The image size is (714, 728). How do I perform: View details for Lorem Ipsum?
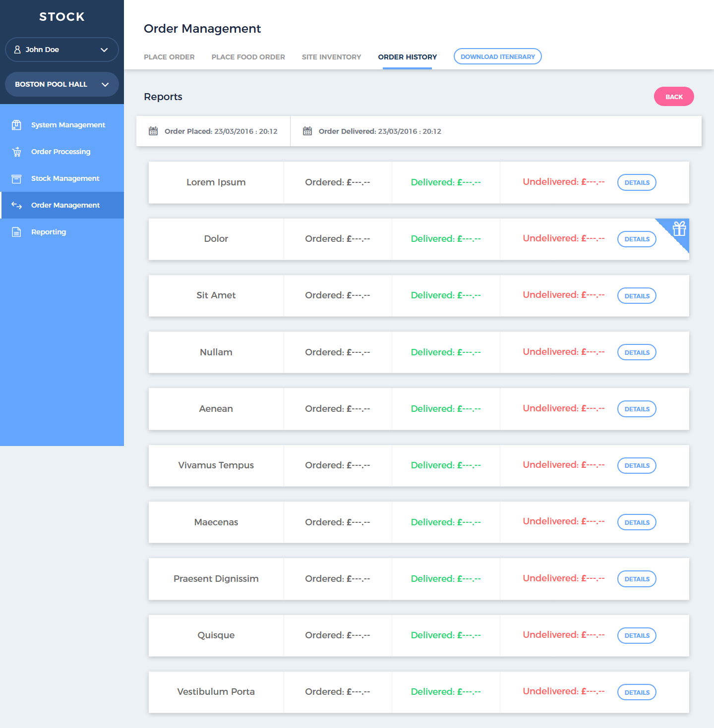(637, 182)
